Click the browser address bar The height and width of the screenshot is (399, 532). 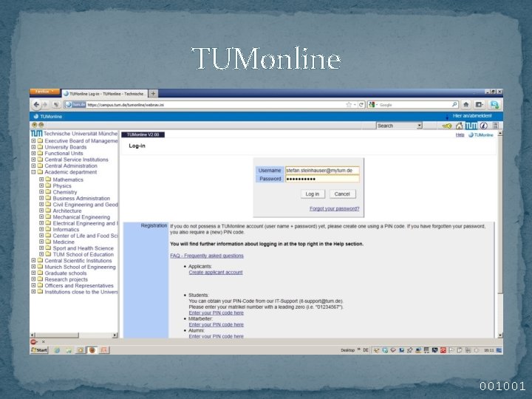214,105
